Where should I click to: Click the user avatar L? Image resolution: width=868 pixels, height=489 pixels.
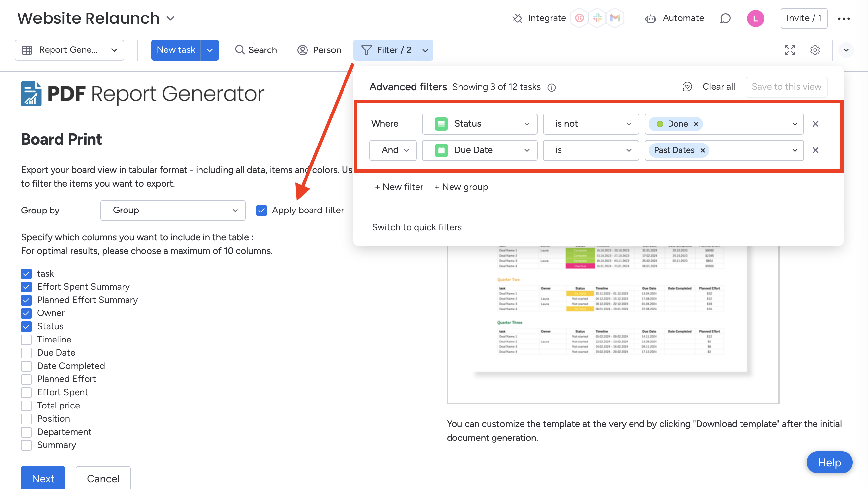point(755,18)
